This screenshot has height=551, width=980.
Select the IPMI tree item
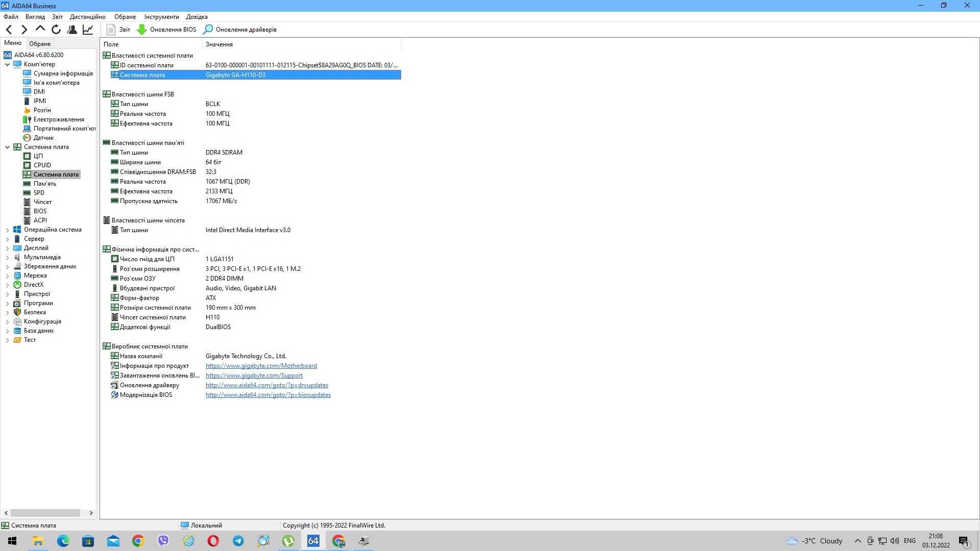click(39, 101)
